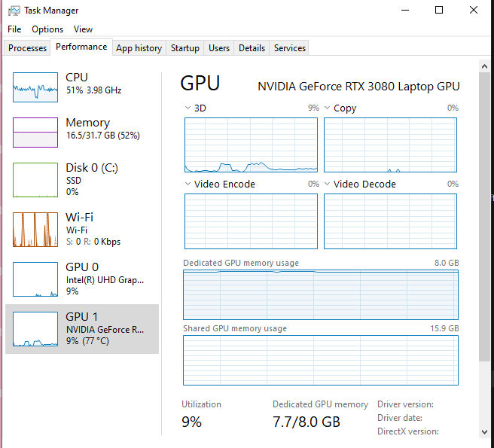Screen dimensions: 494x448
Task: Open the Wi-Fi performance graph
Action: point(35,229)
